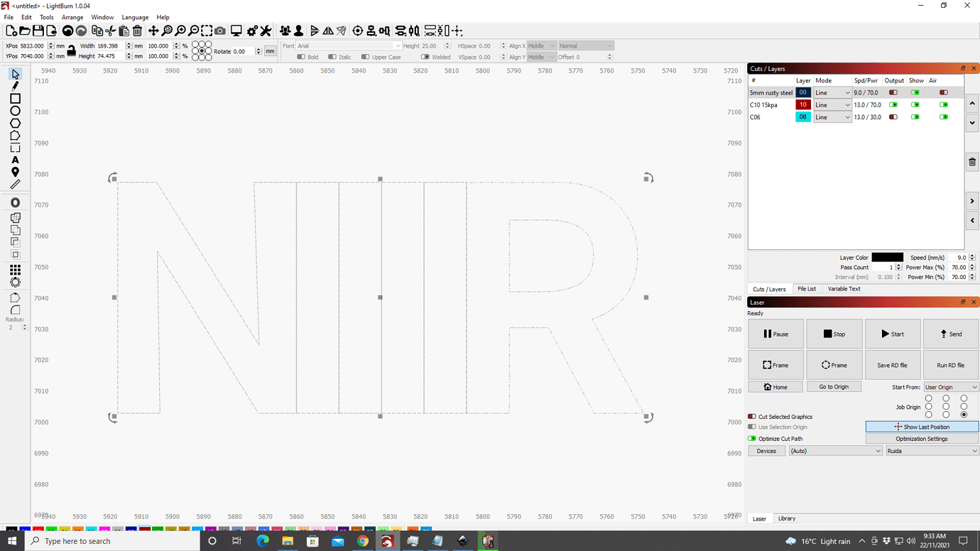Switch to the File List tab
Viewport: 980px width, 551px height.
click(x=807, y=288)
